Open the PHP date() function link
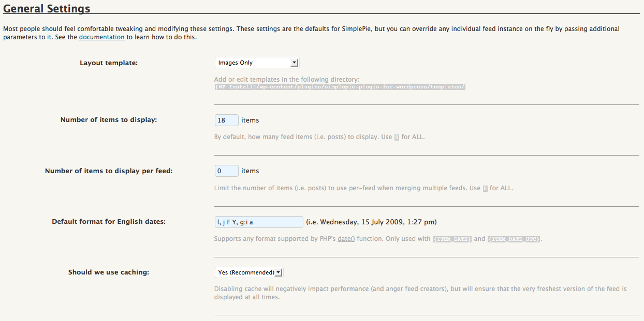644x321 pixels. (346, 239)
